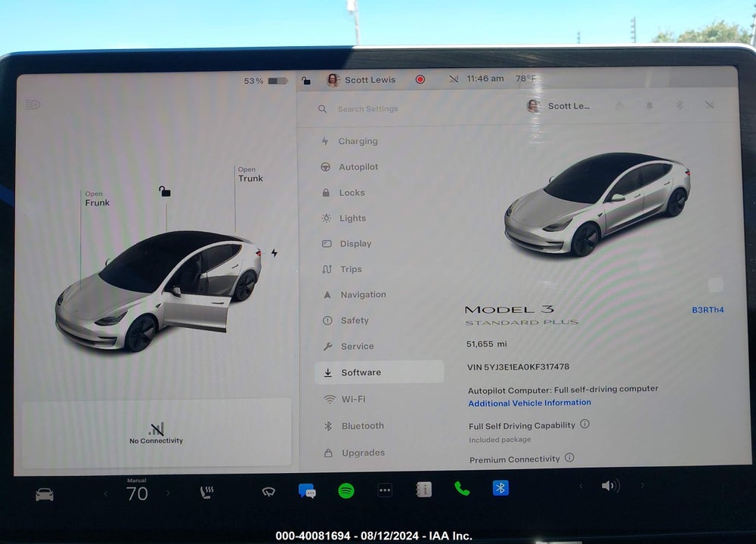Tap the settings header Bluetooth icon
Viewport: 756px width, 544px height.
(x=679, y=104)
